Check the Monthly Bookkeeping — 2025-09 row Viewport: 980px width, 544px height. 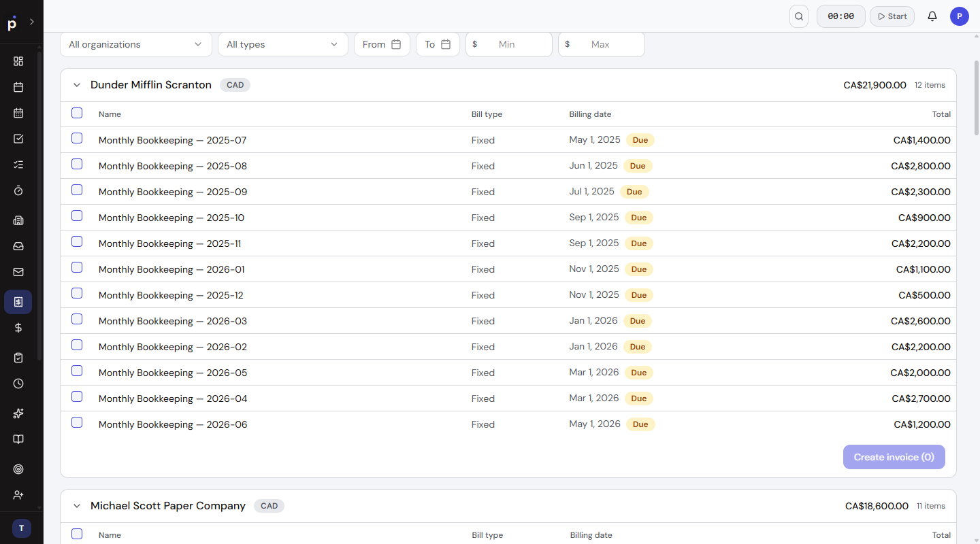pyautogui.click(x=77, y=190)
